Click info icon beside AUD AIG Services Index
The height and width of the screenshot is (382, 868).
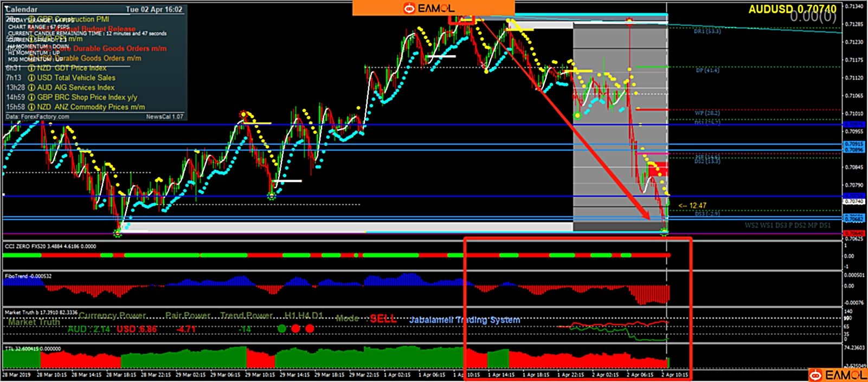tap(31, 88)
